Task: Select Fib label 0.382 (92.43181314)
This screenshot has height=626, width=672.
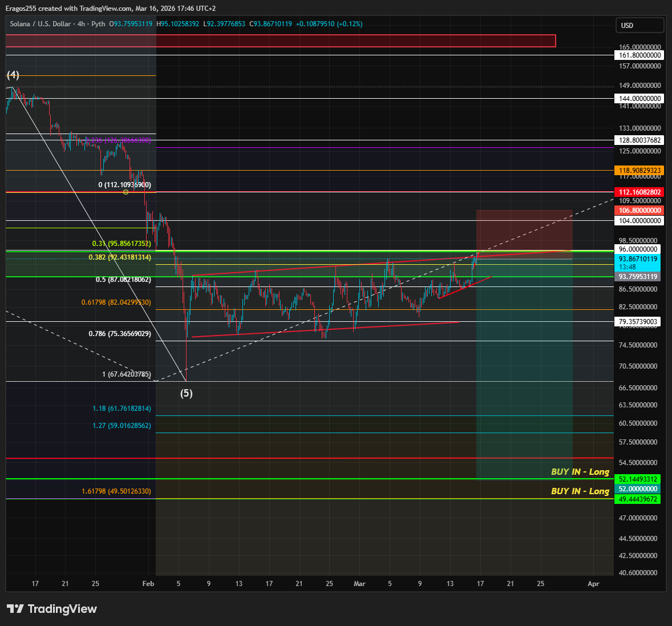Action: (x=120, y=257)
